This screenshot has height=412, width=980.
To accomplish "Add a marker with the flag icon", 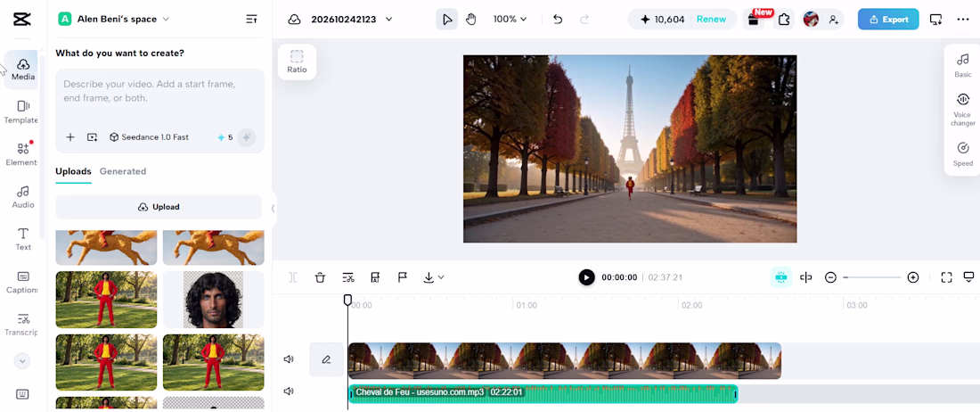I will pos(403,277).
